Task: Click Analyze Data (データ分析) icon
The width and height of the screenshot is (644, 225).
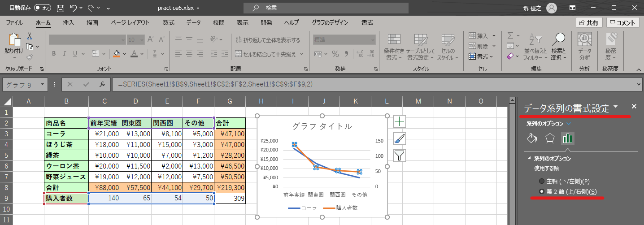Action: [x=585, y=47]
